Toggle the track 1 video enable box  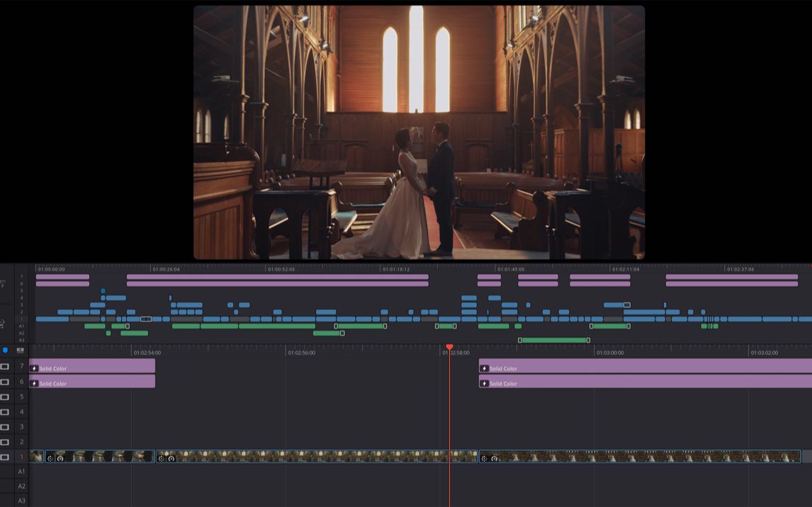5,457
